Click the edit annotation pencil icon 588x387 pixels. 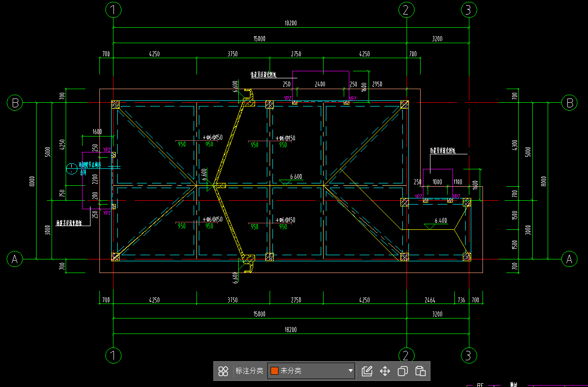367,371
